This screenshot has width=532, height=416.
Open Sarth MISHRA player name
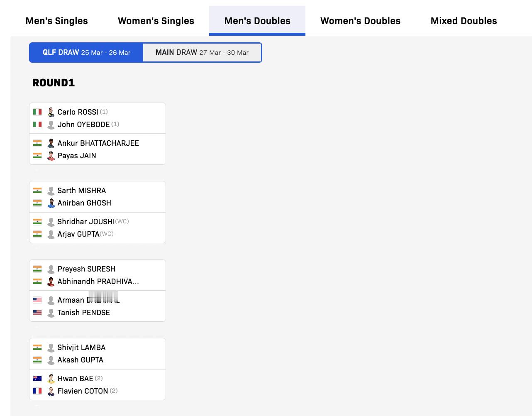click(x=81, y=191)
